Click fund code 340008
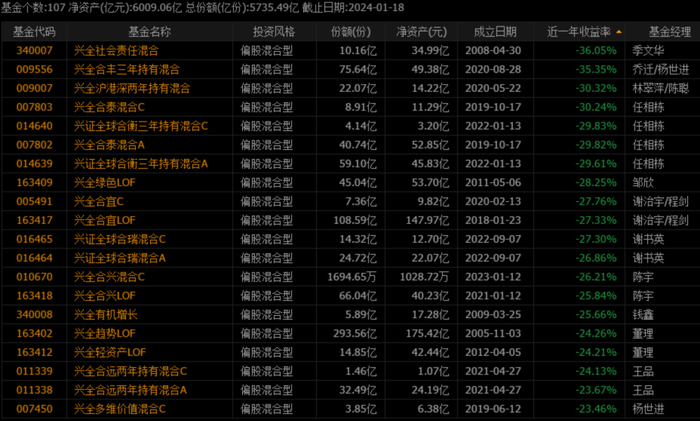Viewport: 700px width, 421px height. pyautogui.click(x=34, y=315)
